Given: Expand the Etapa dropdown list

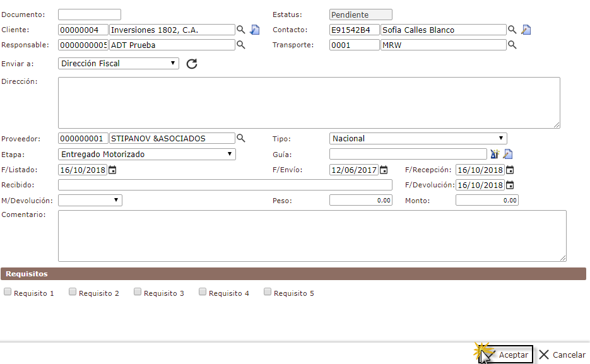Looking at the screenshot, I should pyautogui.click(x=146, y=155).
